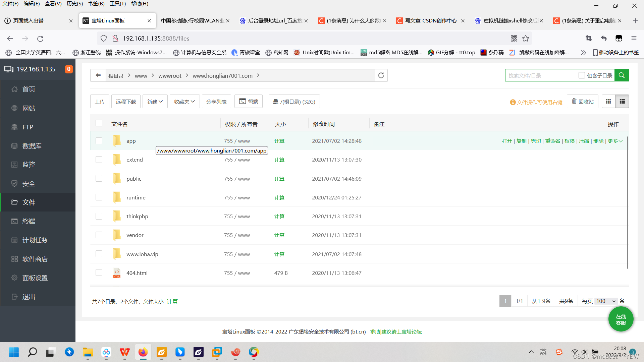The width and height of the screenshot is (644, 362).
Task: Open the 书签(B) menu
Action: (96, 4)
